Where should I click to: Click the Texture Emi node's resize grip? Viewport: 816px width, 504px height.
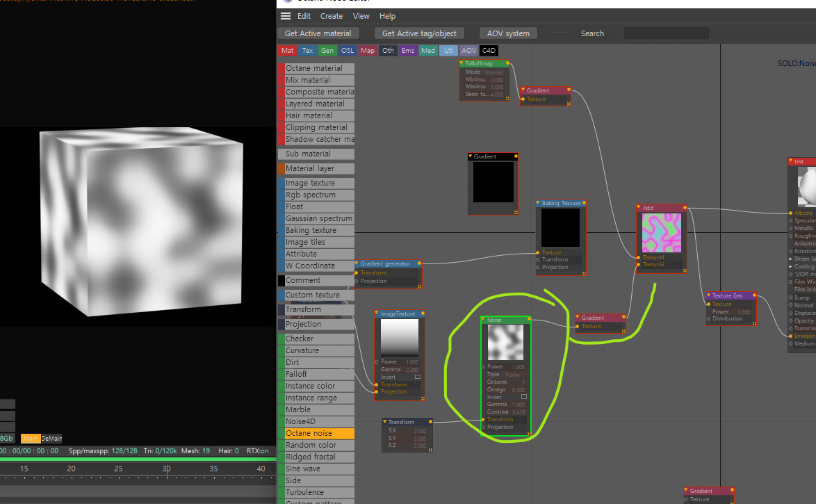754,324
